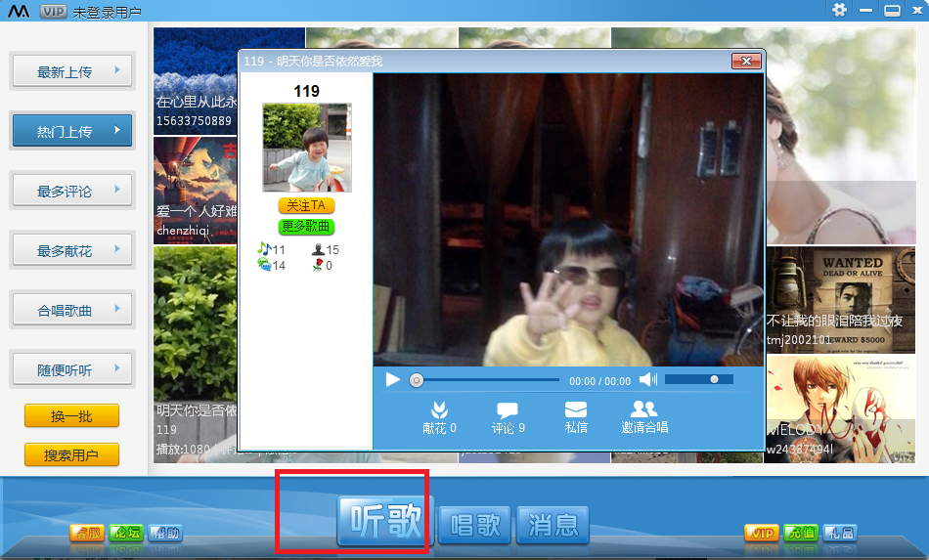Click the 换一批 refresh button
Viewport: 929px width, 560px height.
[71, 416]
